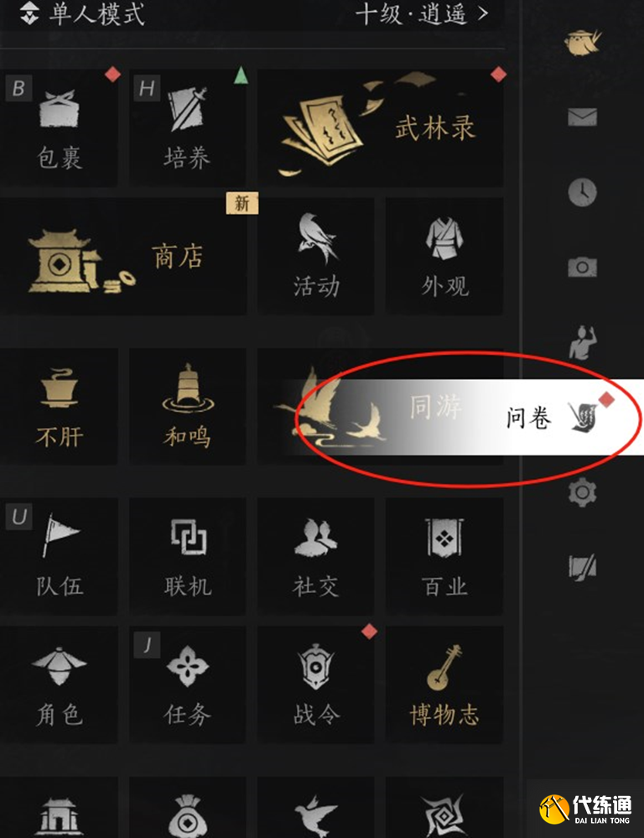644x838 pixels.
Task: Open the 外观 appearance robe icon
Action: [x=444, y=256]
